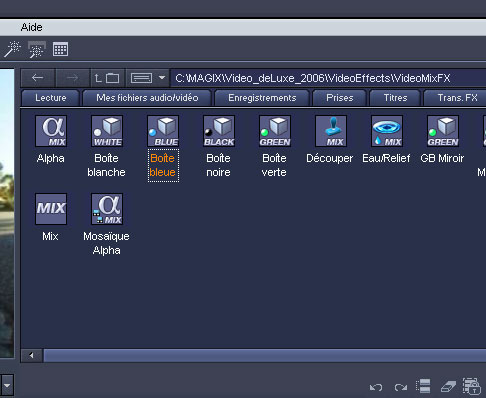Open the grid overview icon

[x=60, y=49]
